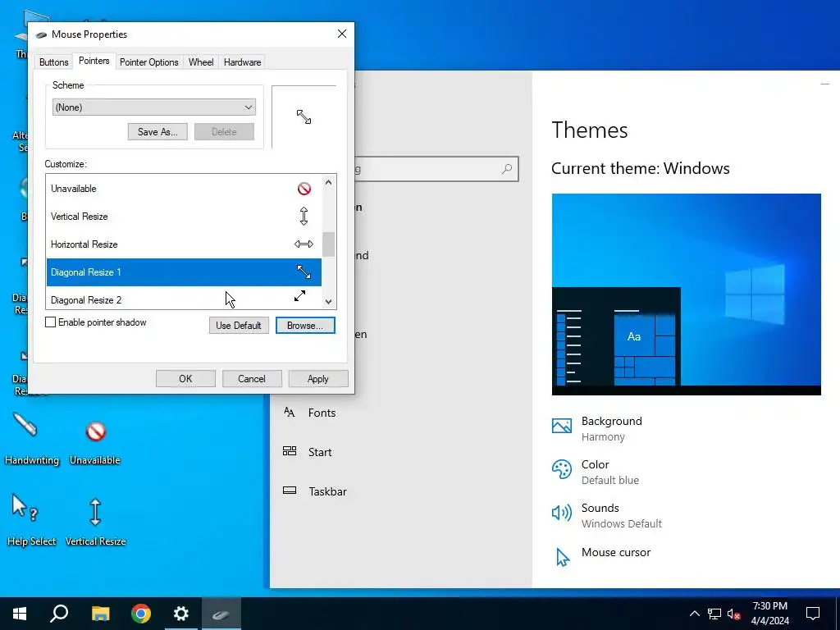840x630 pixels.
Task: Click Browse button
Action: click(x=305, y=325)
